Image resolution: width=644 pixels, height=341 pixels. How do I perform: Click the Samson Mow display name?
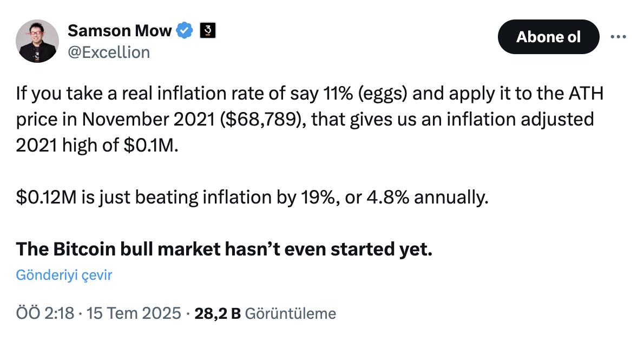tap(120, 30)
